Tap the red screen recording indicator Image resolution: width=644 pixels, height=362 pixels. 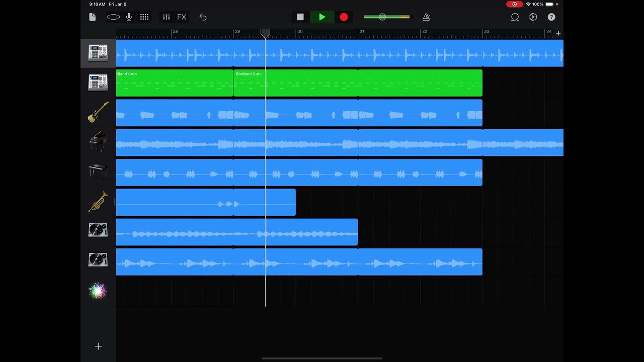(514, 4)
